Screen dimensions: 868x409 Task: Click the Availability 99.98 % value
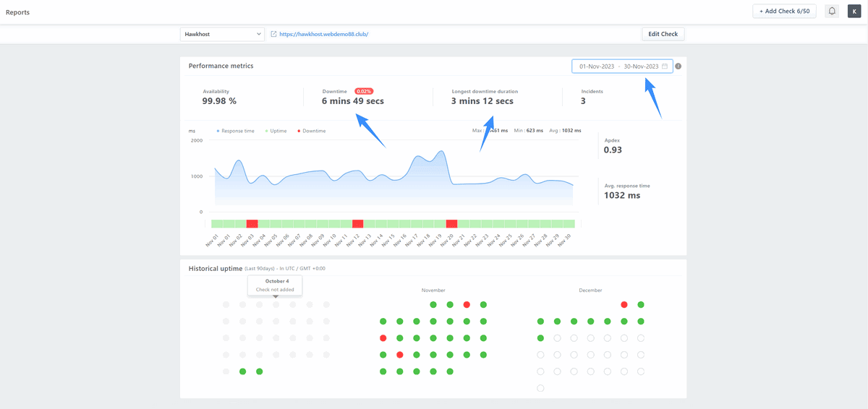coord(219,101)
